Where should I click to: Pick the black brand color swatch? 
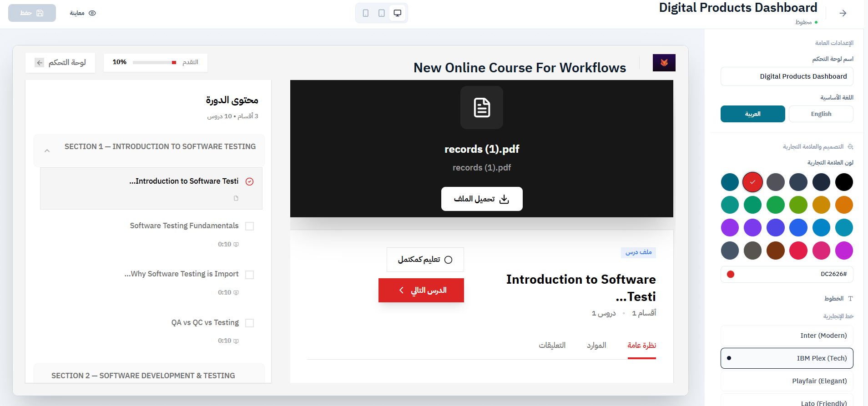click(844, 182)
